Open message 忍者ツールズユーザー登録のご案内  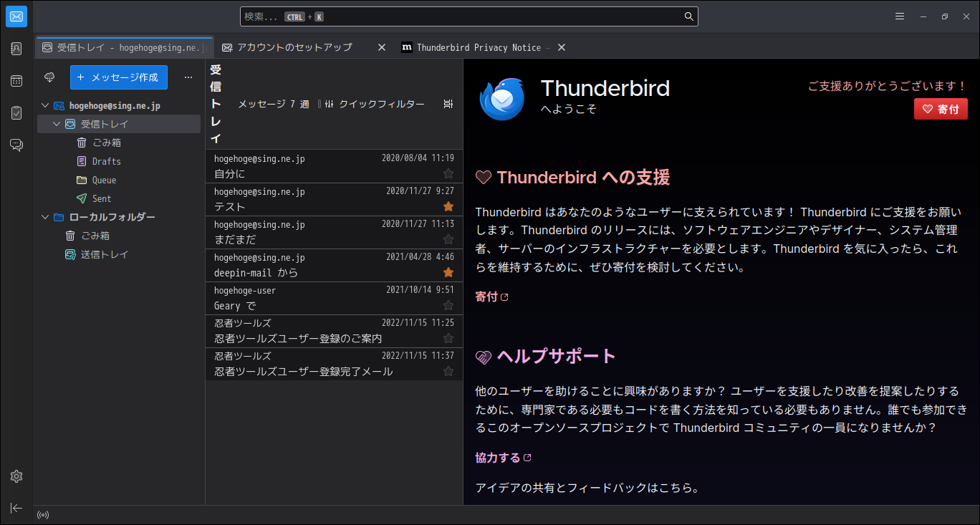click(x=334, y=331)
